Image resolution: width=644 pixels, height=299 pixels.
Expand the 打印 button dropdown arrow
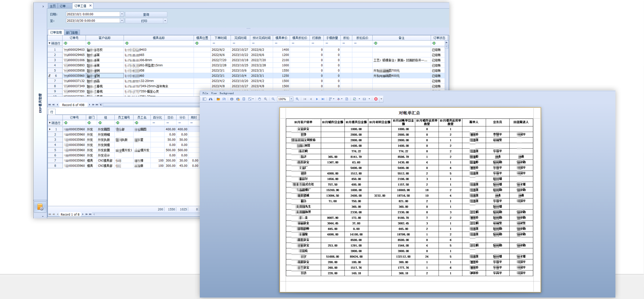[165, 21]
